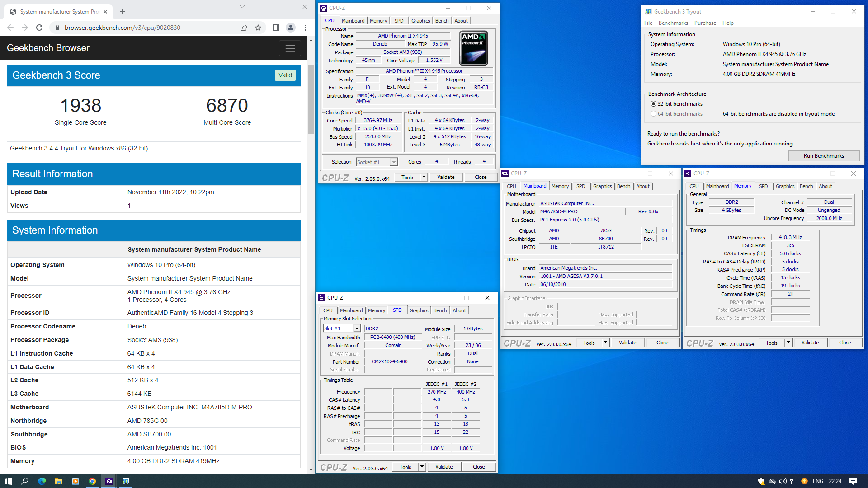
Task: Switch to CPU-Z in the taskbar
Action: tap(109, 481)
